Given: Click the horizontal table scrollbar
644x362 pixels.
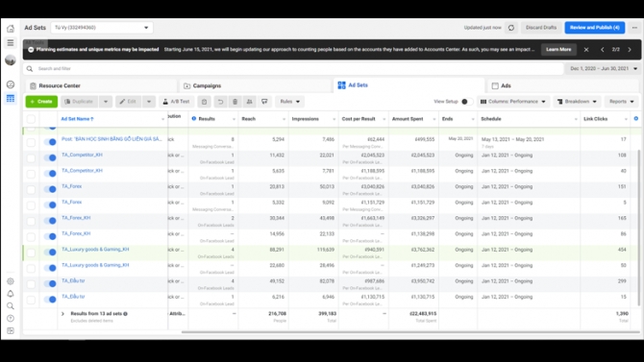Looking at the screenshot, I should 410,332.
